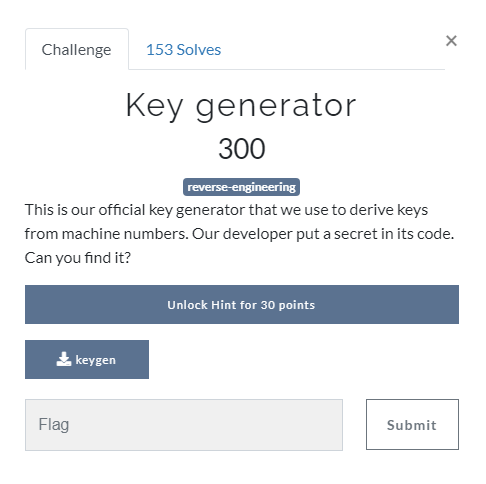Viewport: 486px width, 484px height.
Task: Click the 300 points value
Action: click(242, 148)
